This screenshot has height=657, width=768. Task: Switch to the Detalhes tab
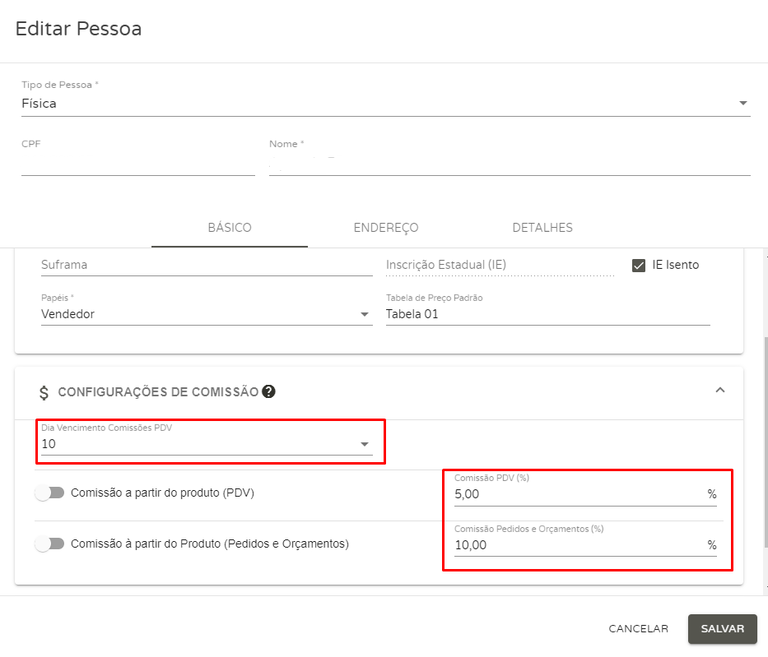click(542, 228)
